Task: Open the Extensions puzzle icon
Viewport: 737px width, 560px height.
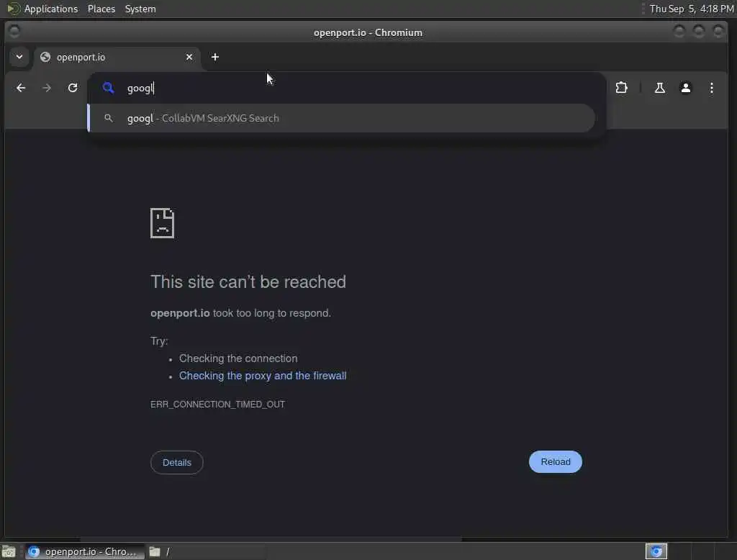Action: [621, 88]
